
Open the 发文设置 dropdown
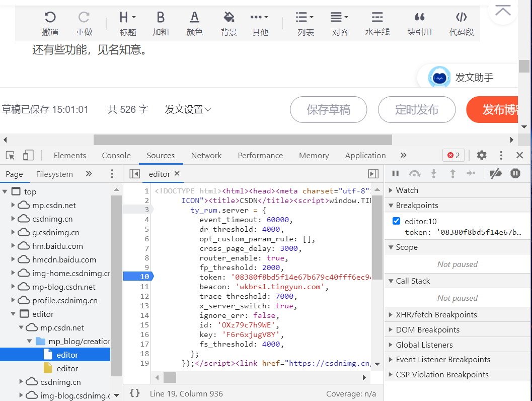(188, 109)
